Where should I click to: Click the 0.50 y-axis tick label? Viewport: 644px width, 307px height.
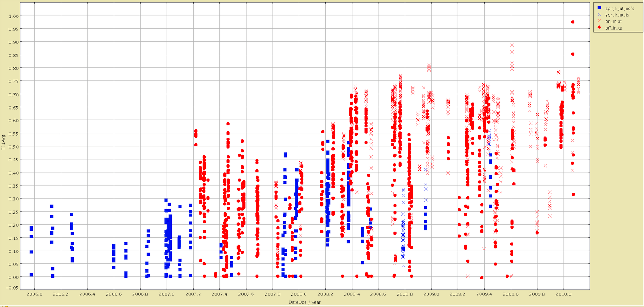[14, 147]
